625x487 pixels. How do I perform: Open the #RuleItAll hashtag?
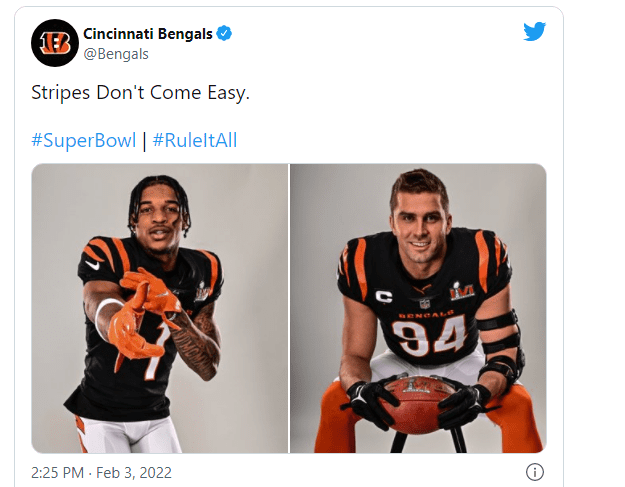click(195, 140)
